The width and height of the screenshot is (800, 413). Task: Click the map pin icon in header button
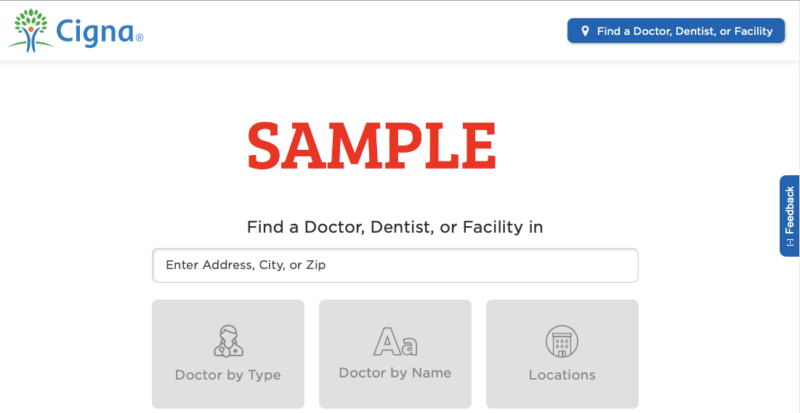[585, 31]
